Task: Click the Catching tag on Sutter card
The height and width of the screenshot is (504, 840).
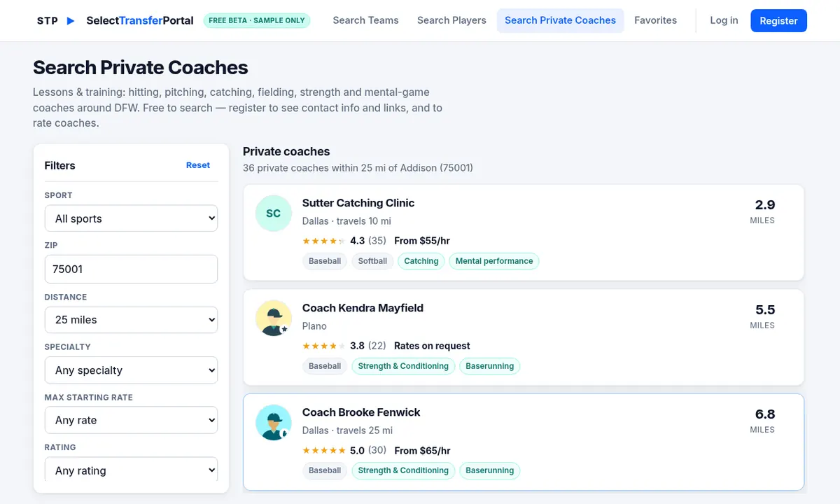Action: click(421, 261)
